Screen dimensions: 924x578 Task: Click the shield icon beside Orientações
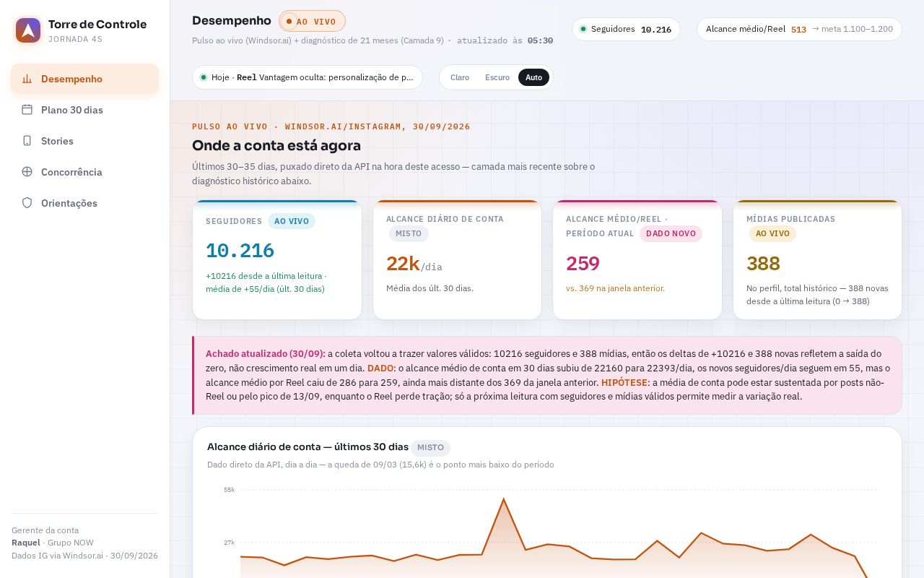(27, 203)
